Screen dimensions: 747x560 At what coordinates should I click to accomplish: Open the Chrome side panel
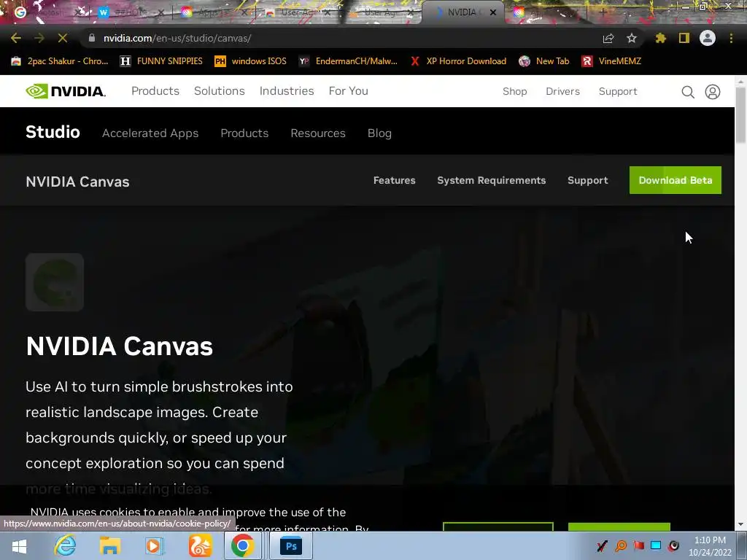[684, 38]
